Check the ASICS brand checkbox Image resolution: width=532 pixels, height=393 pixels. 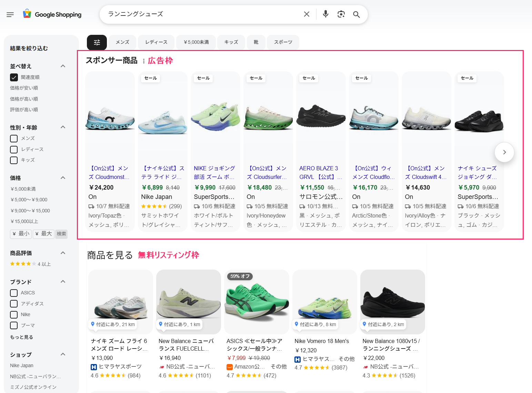click(x=14, y=293)
